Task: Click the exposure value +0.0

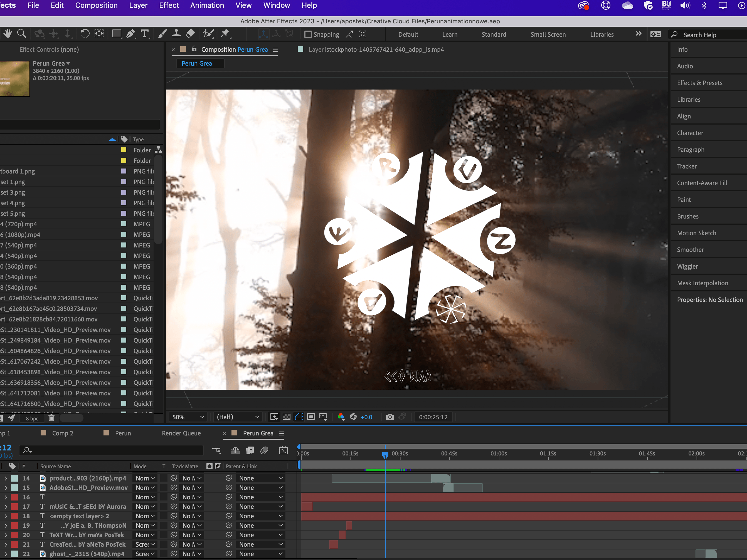Action: coord(366,417)
